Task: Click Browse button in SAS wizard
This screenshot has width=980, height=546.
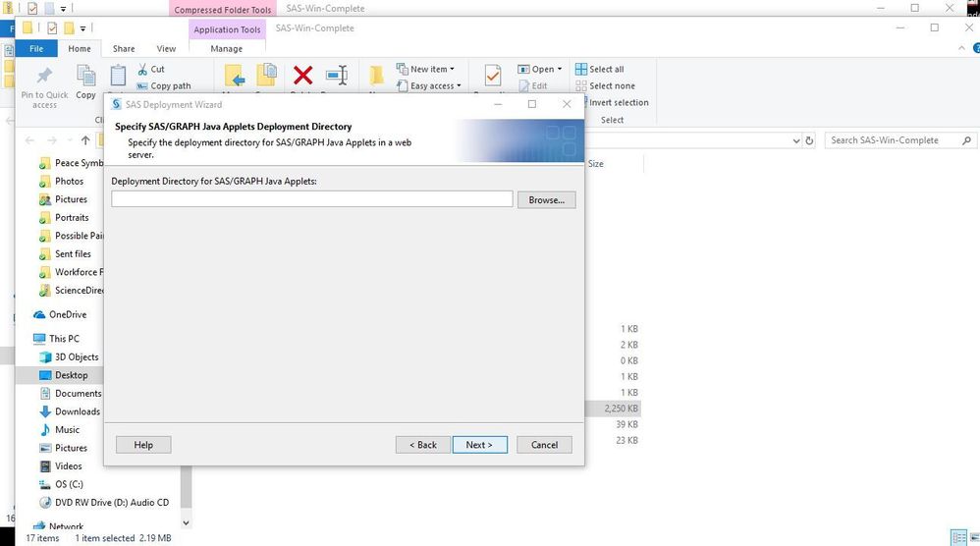Action: coord(546,200)
